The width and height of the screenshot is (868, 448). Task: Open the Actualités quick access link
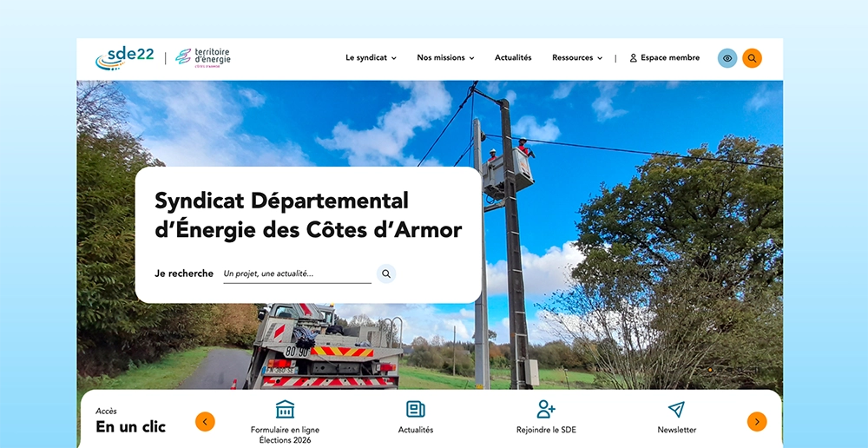(416, 430)
